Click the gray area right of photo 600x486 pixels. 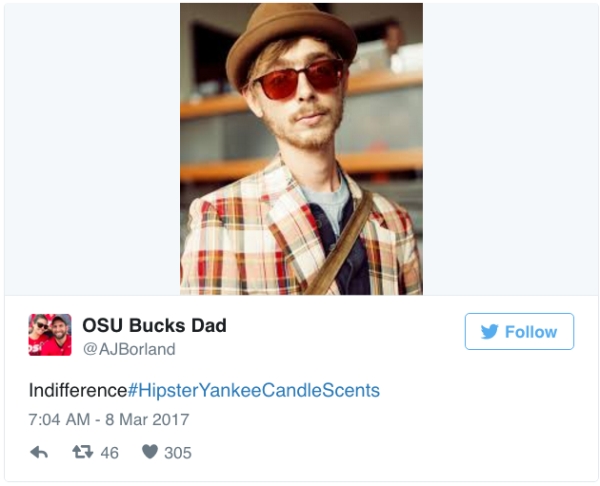(x=508, y=150)
